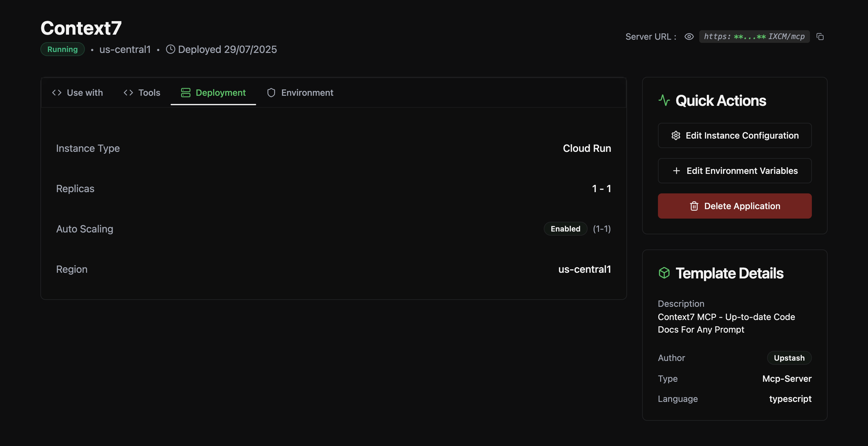
Task: Click the Running status badge
Action: [62, 49]
